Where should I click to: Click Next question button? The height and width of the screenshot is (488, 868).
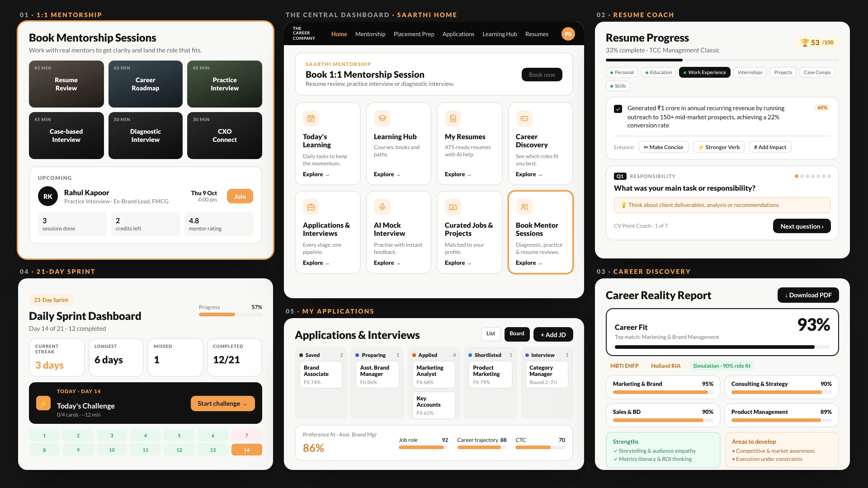[x=802, y=226]
